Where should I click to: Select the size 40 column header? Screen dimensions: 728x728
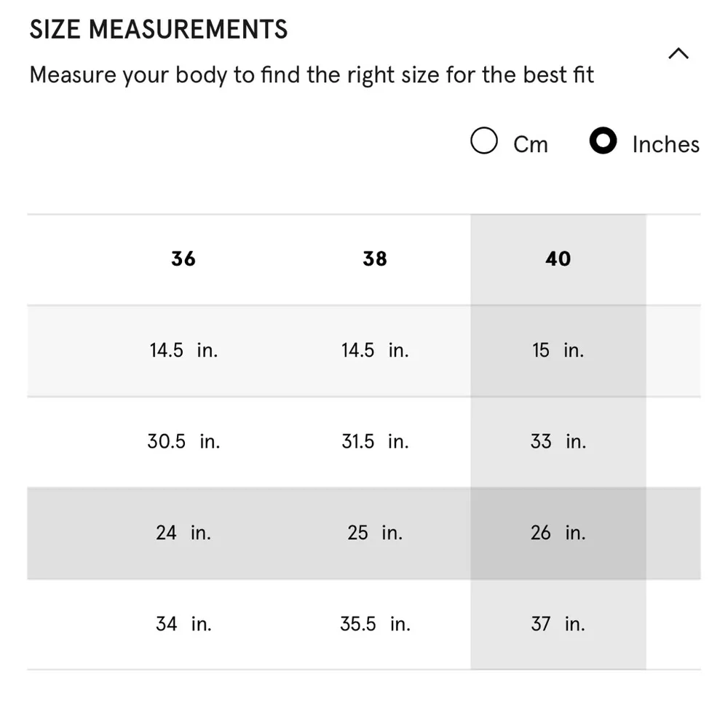coord(558,259)
